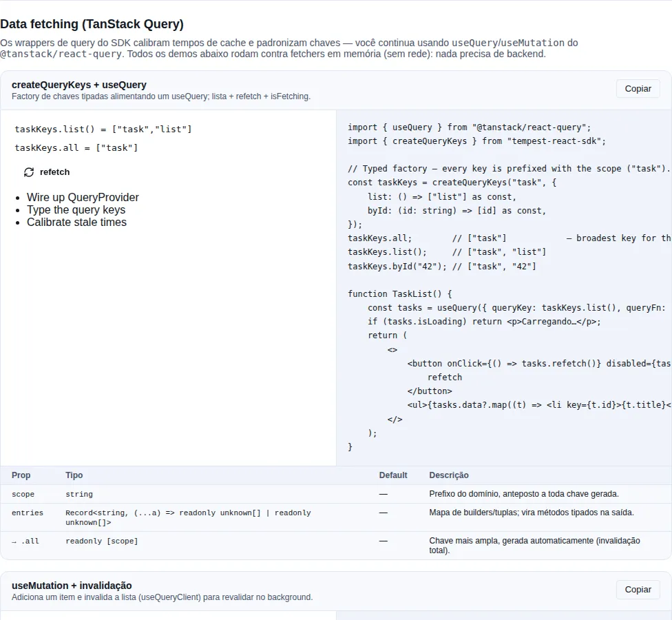This screenshot has height=620, width=672.
Task: Click the 'readonly [scope]' type cell
Action: point(102,541)
